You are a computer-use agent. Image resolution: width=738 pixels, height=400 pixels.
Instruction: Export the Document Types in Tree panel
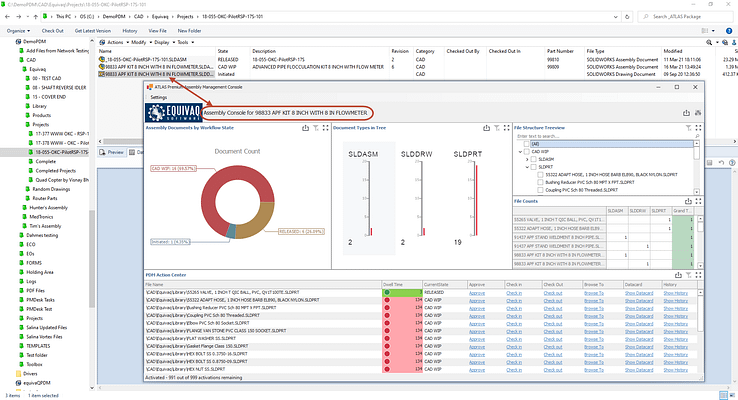point(487,128)
